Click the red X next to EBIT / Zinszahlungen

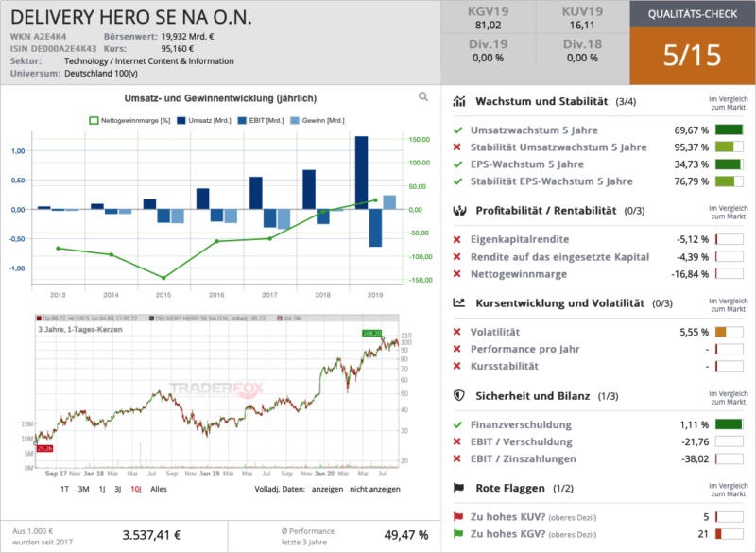[x=457, y=458]
